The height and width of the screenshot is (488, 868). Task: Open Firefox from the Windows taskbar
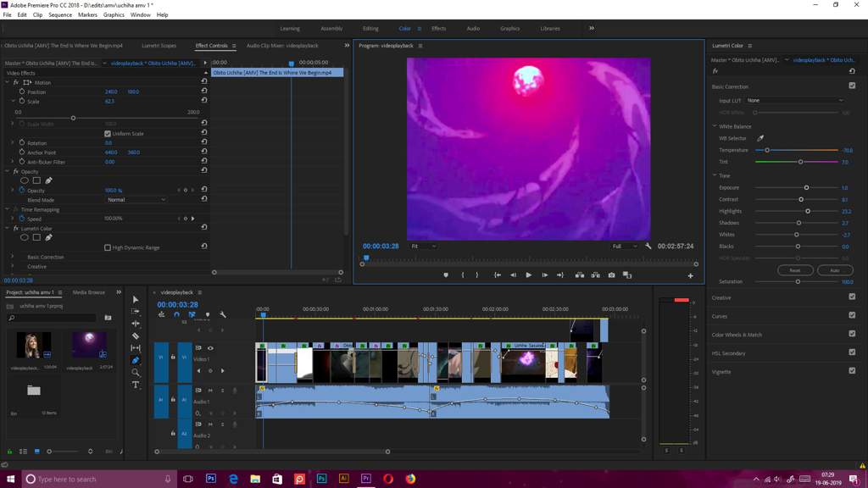pyautogui.click(x=410, y=479)
